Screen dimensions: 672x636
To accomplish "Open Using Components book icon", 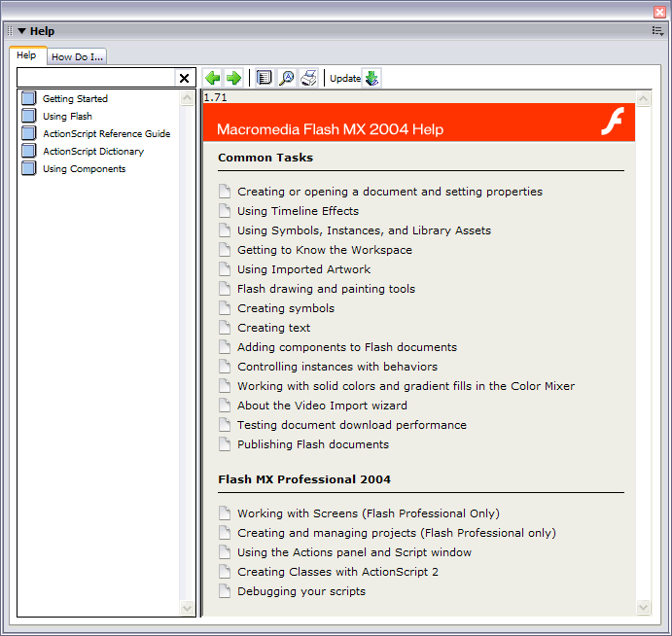I will pos(29,168).
